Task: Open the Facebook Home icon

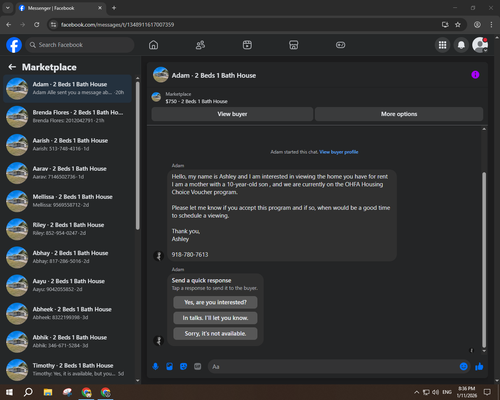Action: pyautogui.click(x=153, y=45)
